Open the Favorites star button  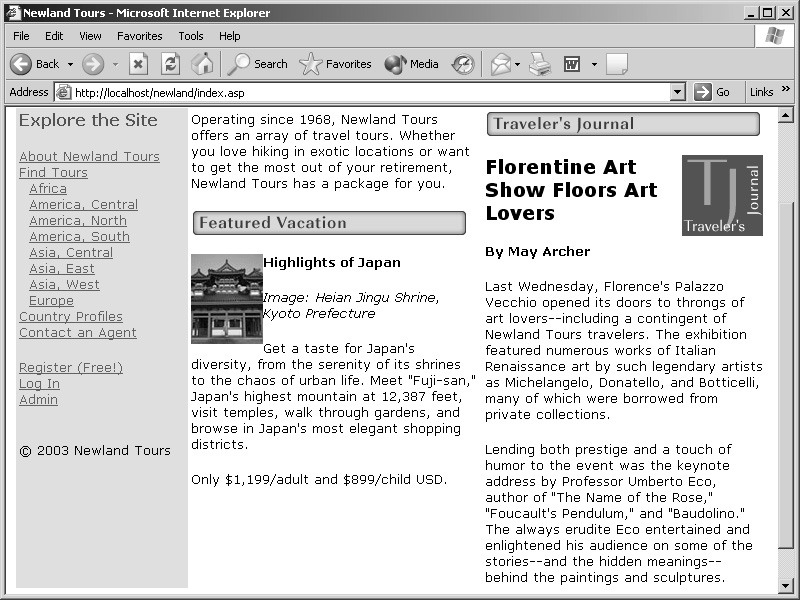(335, 64)
